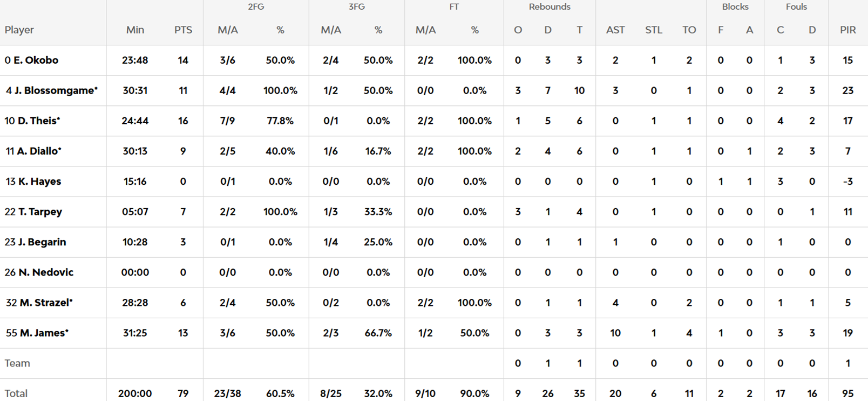Click A. Diallo player name

point(39,151)
